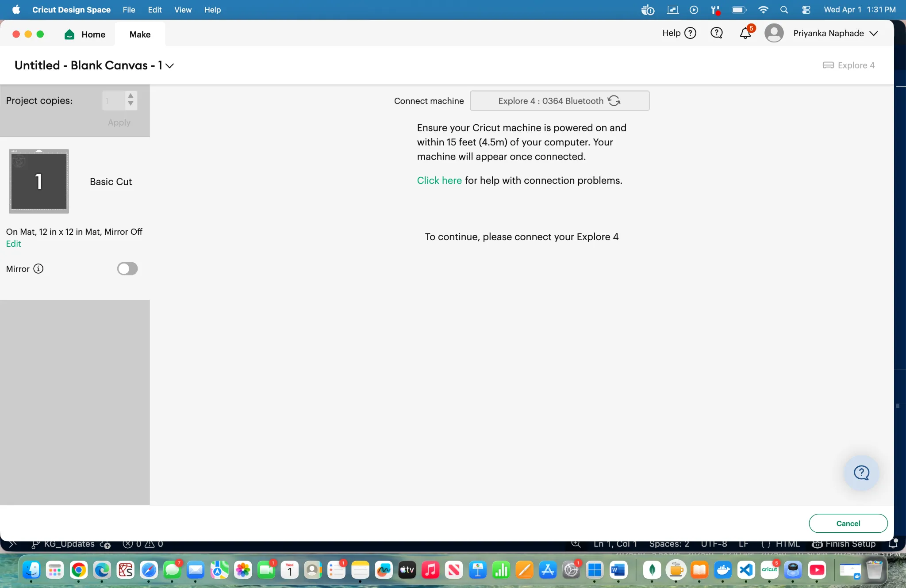The width and height of the screenshot is (906, 588).
Task: Click the Project copies number field
Action: click(x=113, y=101)
